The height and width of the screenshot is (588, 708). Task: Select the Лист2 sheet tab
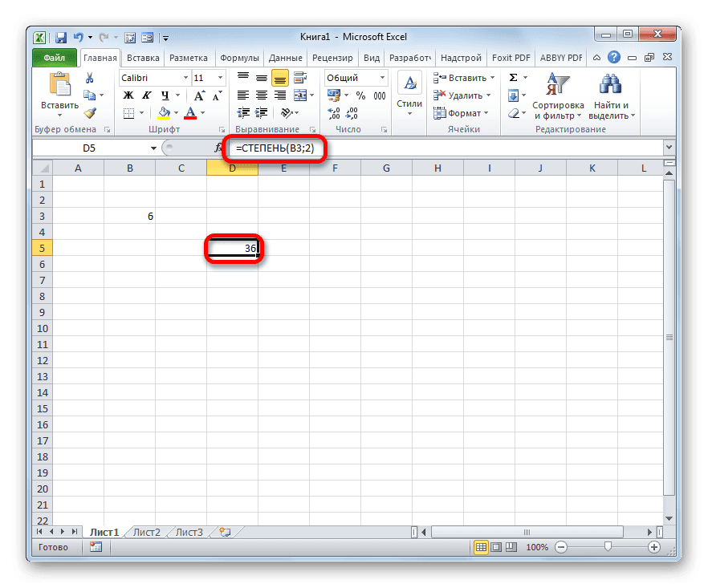[147, 531]
